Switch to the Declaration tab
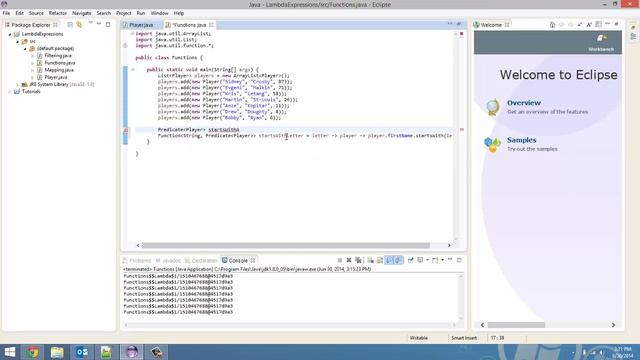Image resolution: width=640 pixels, height=360 pixels. click(201, 260)
